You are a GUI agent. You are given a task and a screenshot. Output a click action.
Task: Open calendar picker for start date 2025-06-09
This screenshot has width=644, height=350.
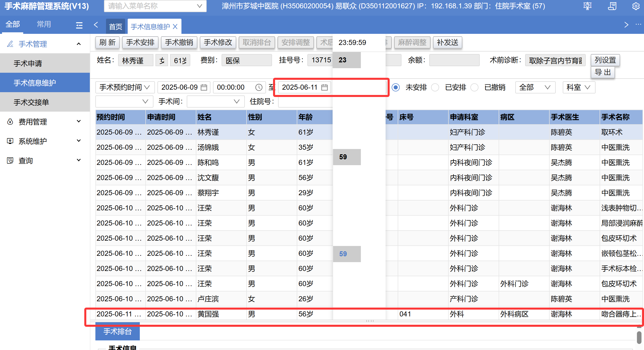(204, 87)
